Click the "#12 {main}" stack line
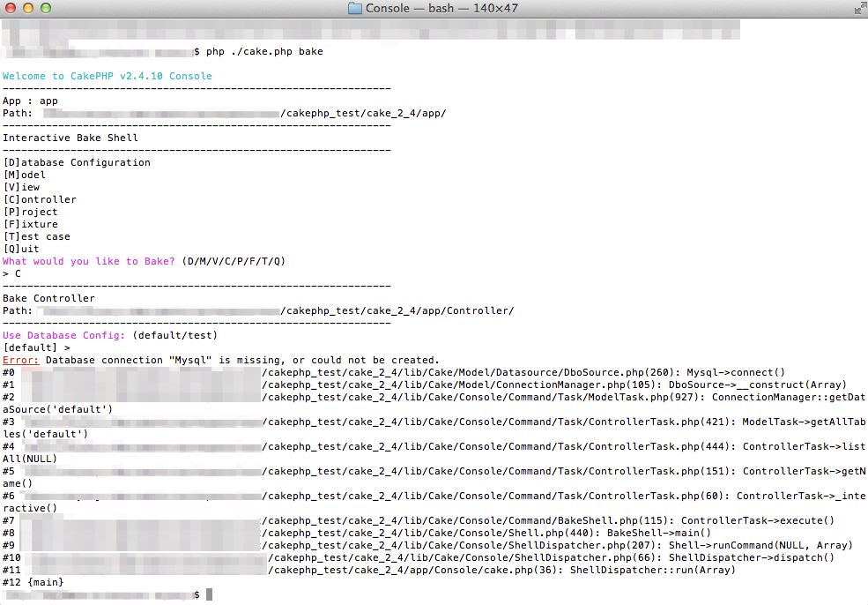 [33, 582]
